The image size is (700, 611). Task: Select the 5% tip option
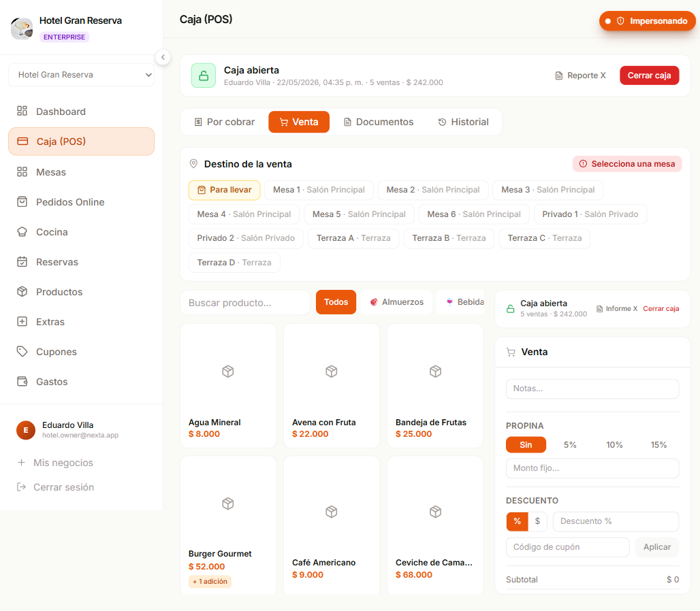click(570, 445)
